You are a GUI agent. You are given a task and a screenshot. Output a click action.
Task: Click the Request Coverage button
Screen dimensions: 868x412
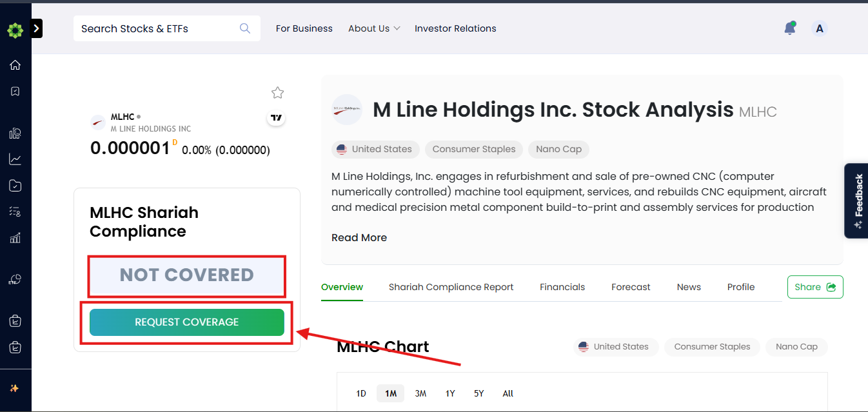(x=187, y=322)
